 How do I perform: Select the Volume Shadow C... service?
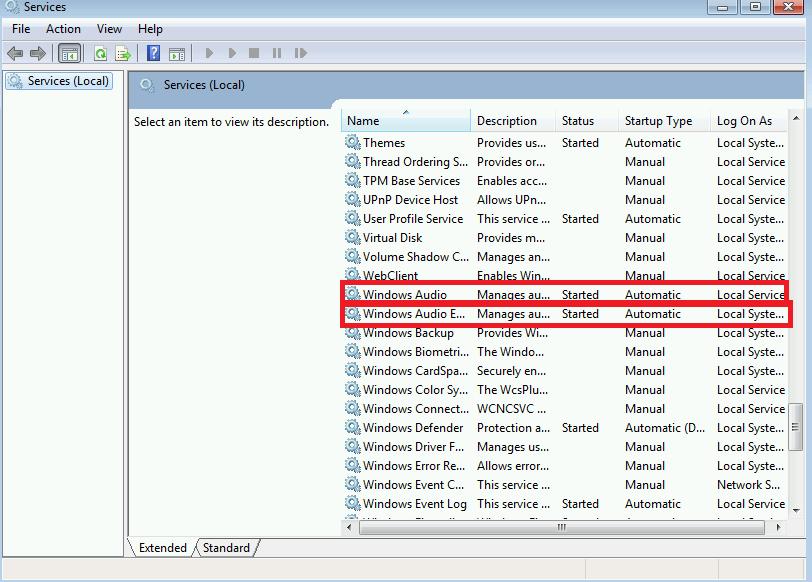565,256
